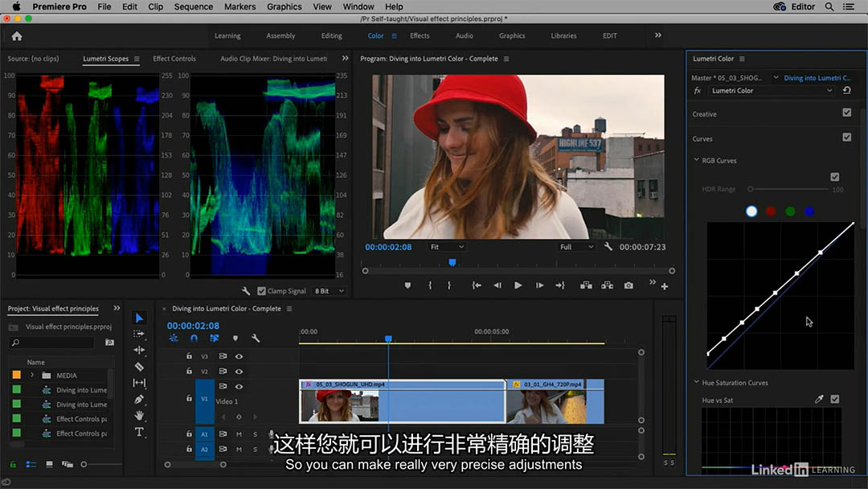Open the Markers menu
The height and width of the screenshot is (489, 868).
pyautogui.click(x=240, y=6)
